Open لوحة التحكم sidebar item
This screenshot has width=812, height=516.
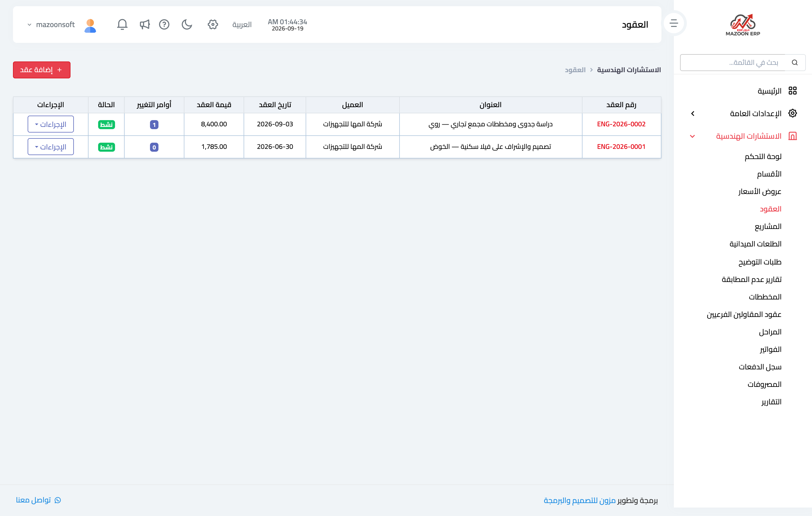[x=763, y=156]
